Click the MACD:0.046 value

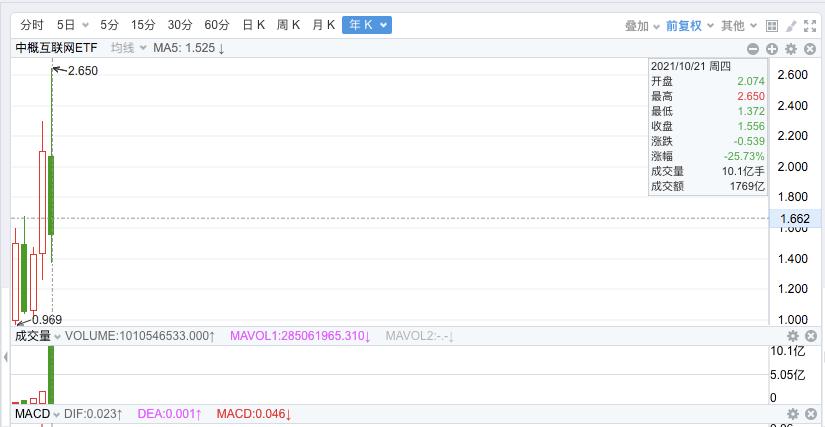click(x=254, y=413)
